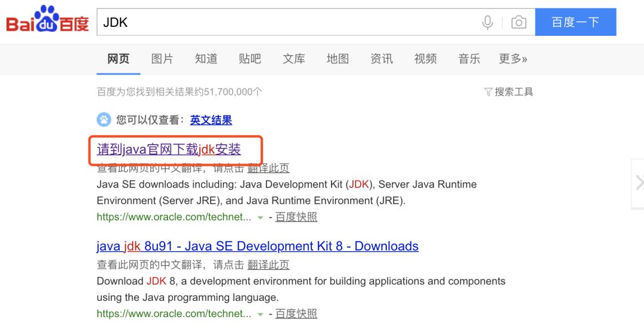Viewport: 644px width, 335px height.
Task: Expand dropdown arrow next to second oracle URL
Action: pos(260,315)
